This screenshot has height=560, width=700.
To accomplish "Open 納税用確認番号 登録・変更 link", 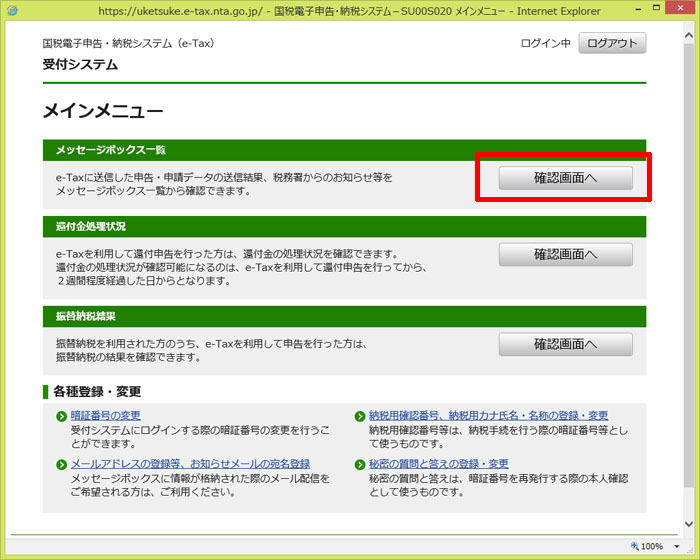I will [x=488, y=416].
